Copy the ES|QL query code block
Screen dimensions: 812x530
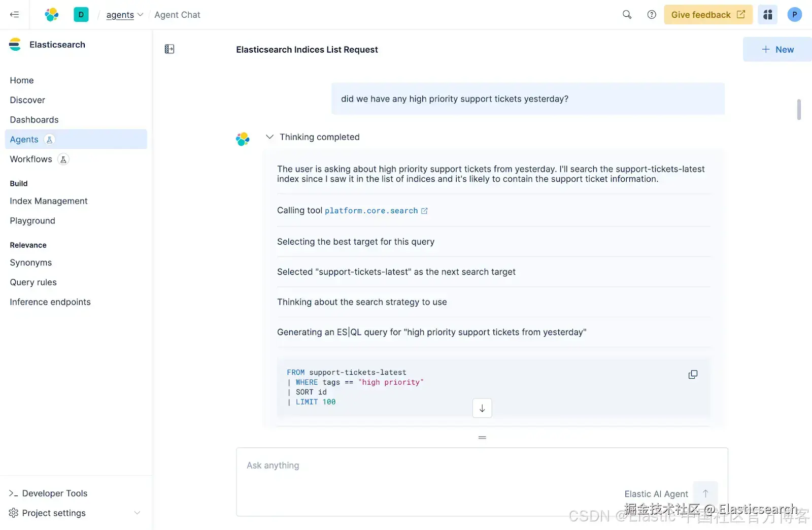pyautogui.click(x=693, y=375)
